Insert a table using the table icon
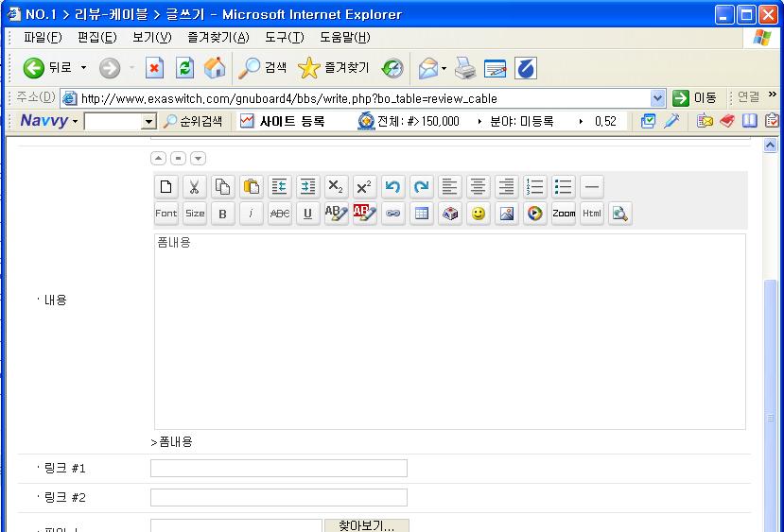The image size is (784, 532). tap(422, 214)
